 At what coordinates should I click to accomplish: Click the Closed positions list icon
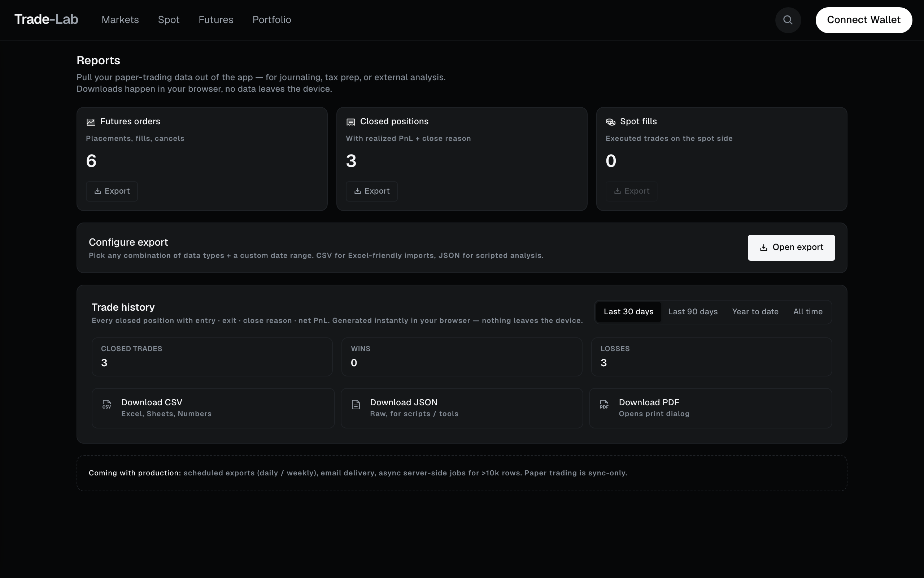click(x=350, y=122)
